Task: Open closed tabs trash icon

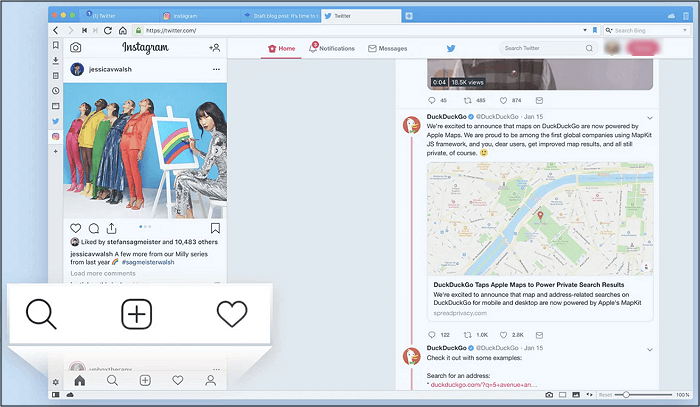Action: pos(686,16)
